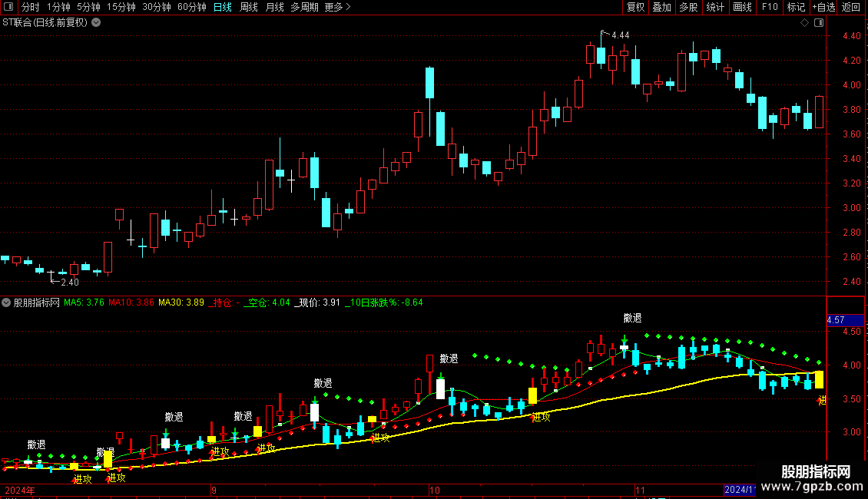868x499 pixels.
Task: Open dropdown beside ST联合 title
Action: coord(96,23)
